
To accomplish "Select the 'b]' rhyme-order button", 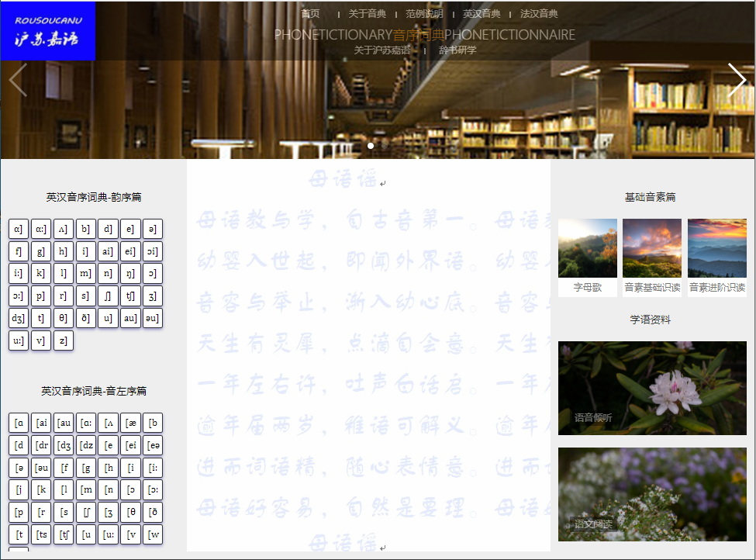I will (85, 229).
